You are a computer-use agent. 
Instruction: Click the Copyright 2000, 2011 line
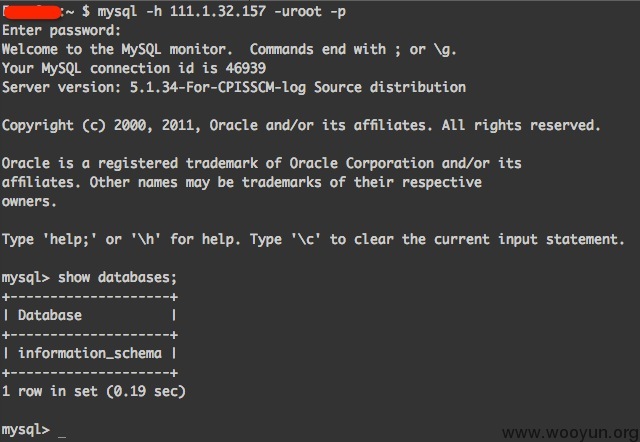click(301, 126)
